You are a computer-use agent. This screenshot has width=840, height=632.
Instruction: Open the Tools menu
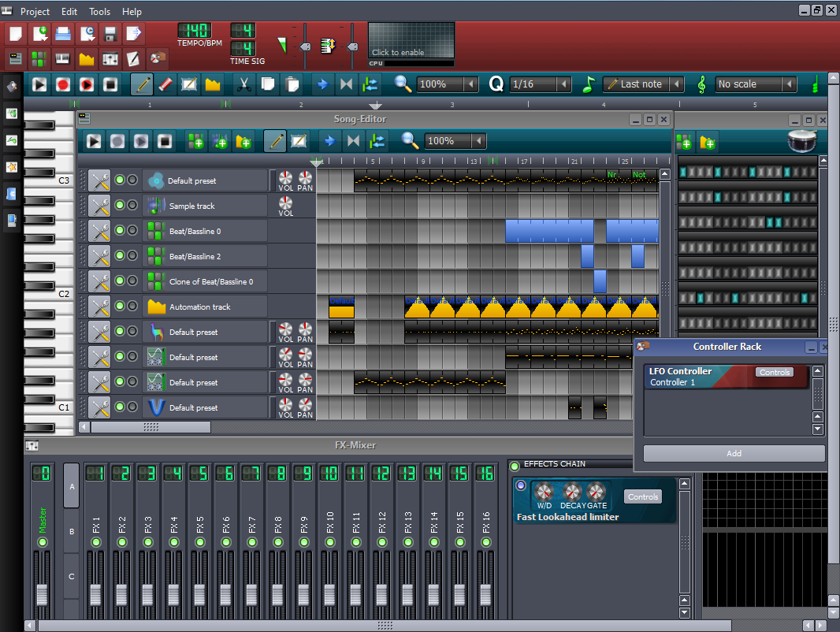(x=99, y=12)
